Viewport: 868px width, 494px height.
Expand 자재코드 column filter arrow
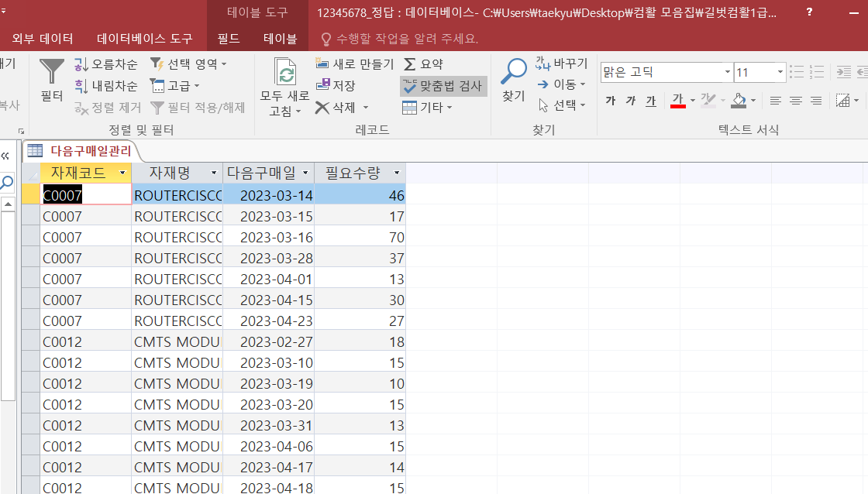coord(122,172)
